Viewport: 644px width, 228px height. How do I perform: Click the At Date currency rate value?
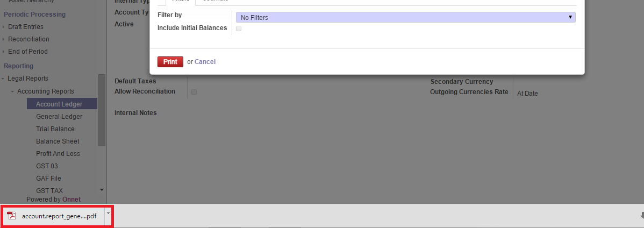coord(527,94)
